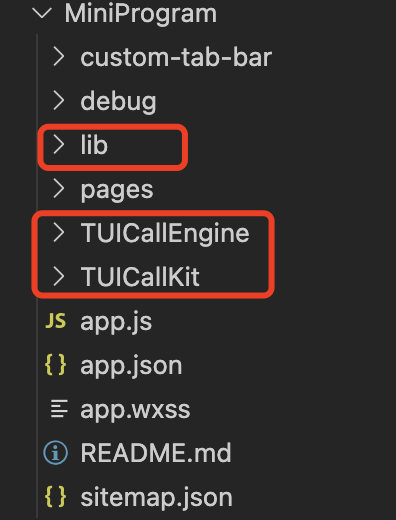Expand the lib folder chevron
This screenshot has height=520, width=396.
click(59, 145)
